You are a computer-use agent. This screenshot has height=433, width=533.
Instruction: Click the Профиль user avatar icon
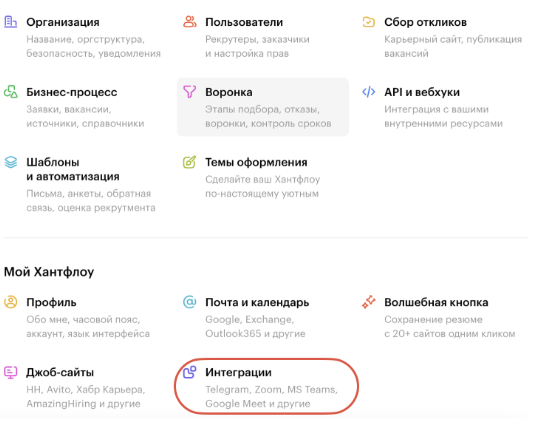pos(11,302)
